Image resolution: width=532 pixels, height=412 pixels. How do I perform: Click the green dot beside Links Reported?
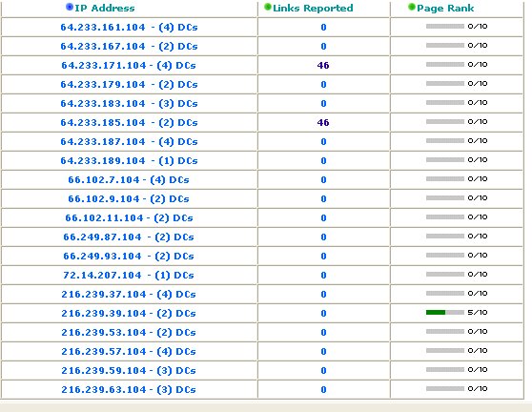click(268, 7)
